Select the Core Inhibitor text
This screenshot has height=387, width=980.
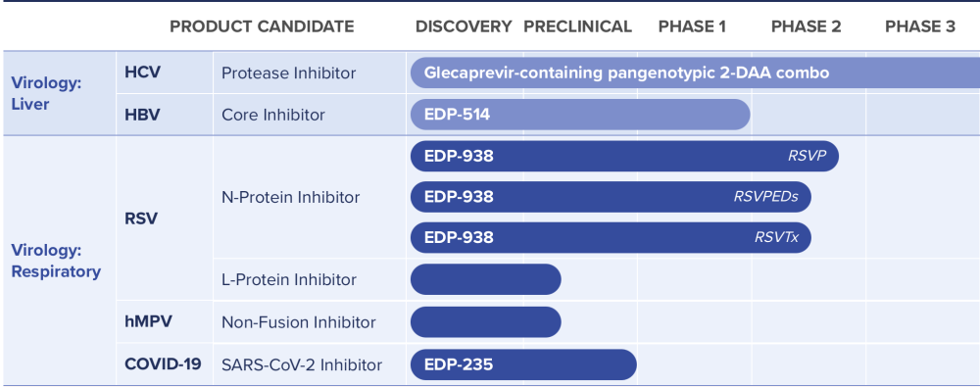point(273,115)
